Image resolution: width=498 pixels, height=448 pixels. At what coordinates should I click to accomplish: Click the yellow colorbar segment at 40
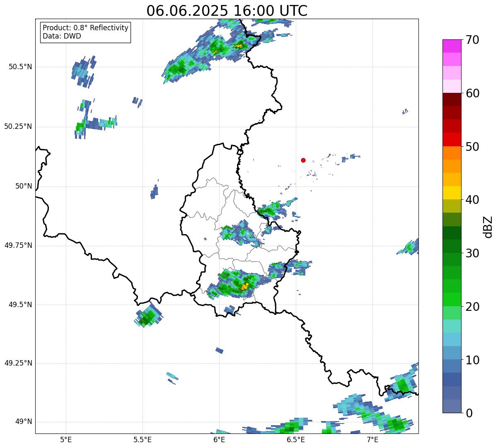click(452, 193)
